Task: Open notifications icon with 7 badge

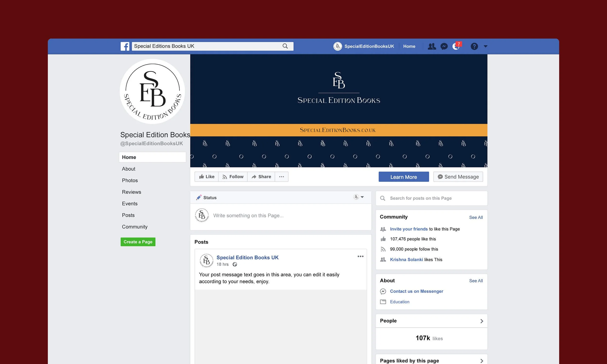Action: click(x=456, y=46)
